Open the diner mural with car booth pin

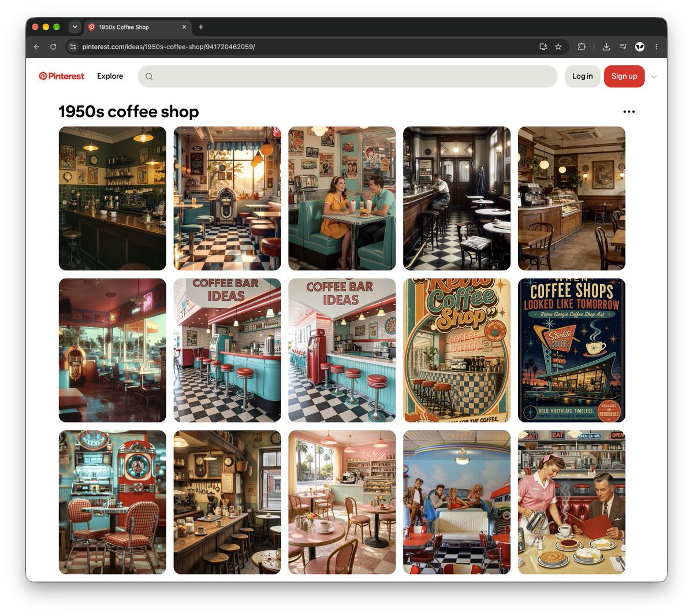point(457,502)
